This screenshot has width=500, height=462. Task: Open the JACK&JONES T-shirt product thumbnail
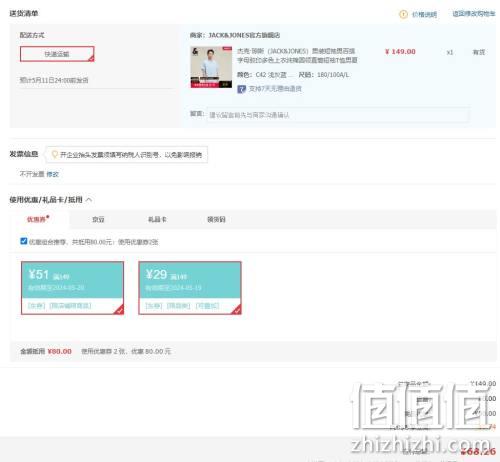click(x=211, y=67)
